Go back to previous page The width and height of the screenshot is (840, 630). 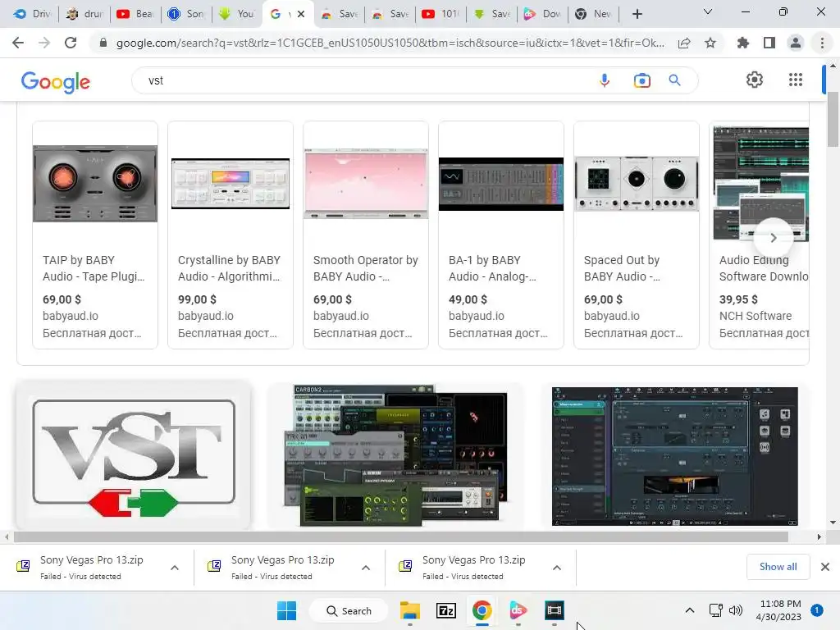point(18,43)
